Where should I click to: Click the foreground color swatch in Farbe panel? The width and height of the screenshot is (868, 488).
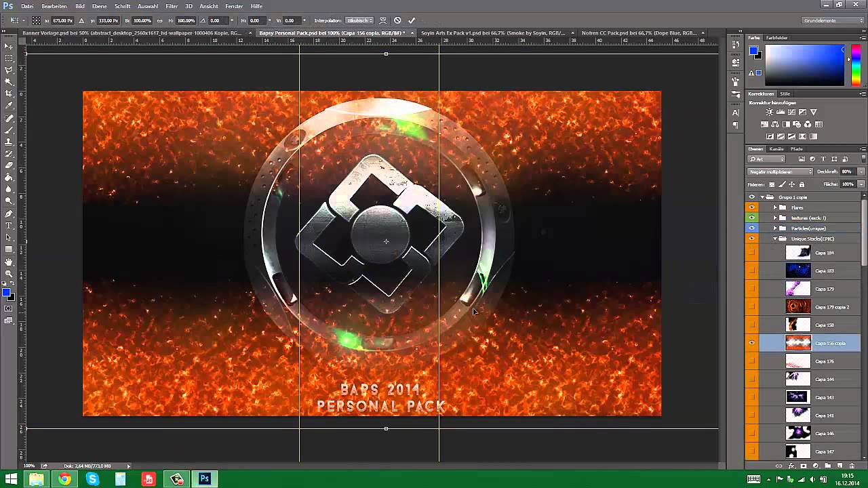point(753,51)
